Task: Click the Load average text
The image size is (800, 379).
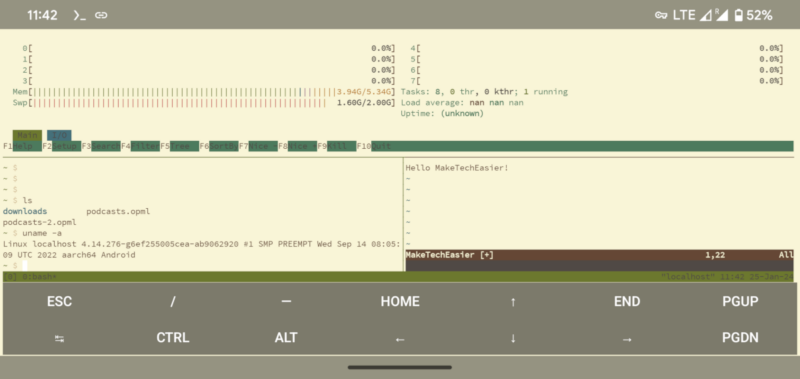Action: tap(462, 103)
